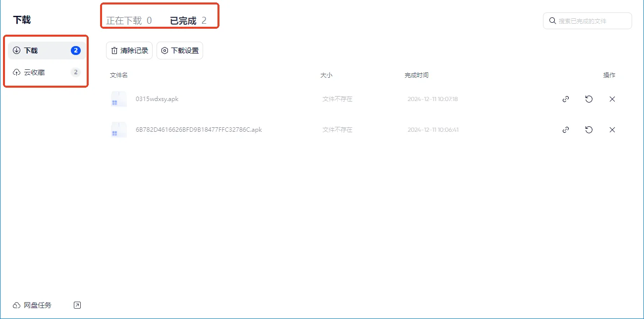
Task: Remove 0315wdxsy.apk record with X icon
Action: point(612,99)
